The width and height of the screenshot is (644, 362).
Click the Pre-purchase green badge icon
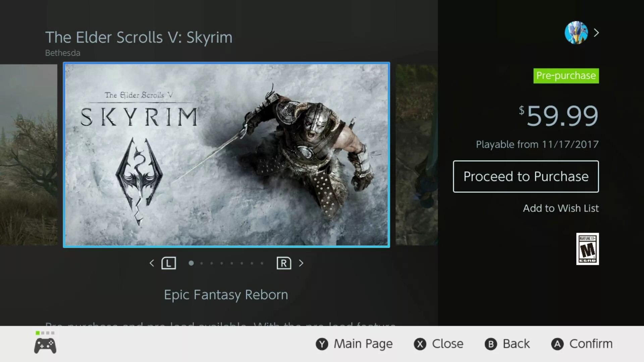[x=566, y=75]
